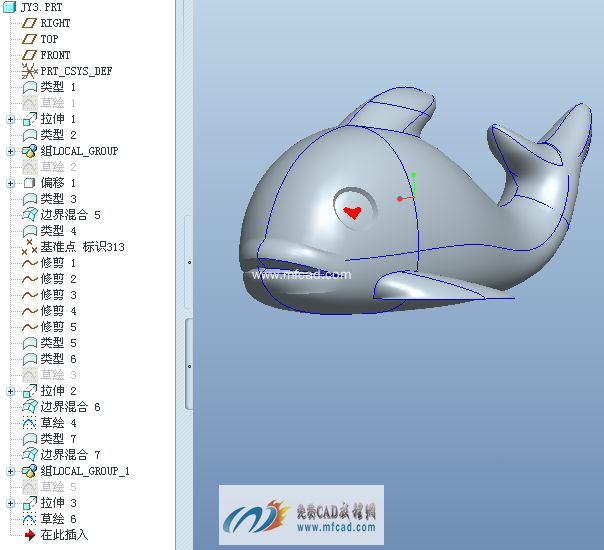Click the 边界混合 5 boundary blend icon
This screenshot has width=604, height=550.
click(29, 215)
